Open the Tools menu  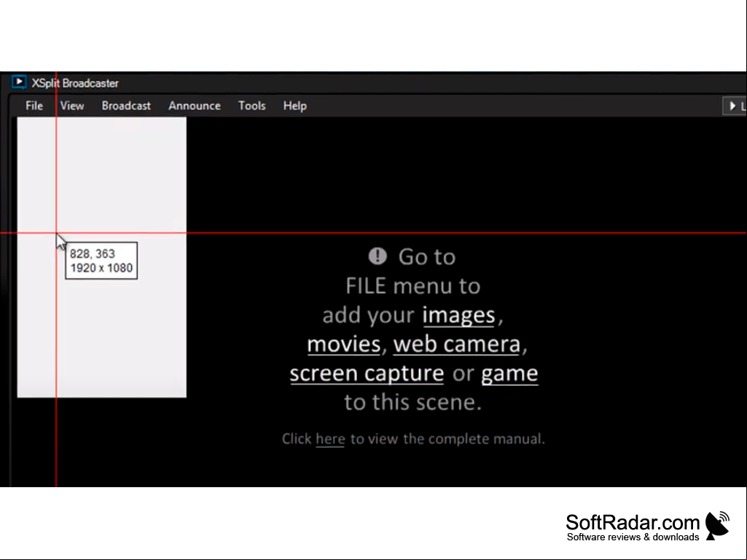pyautogui.click(x=252, y=106)
